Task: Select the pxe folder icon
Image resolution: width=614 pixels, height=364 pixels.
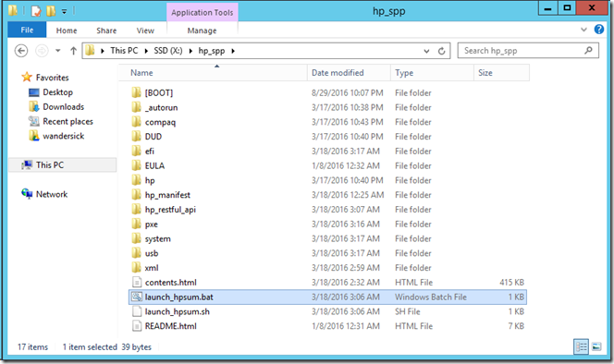Action: [136, 224]
